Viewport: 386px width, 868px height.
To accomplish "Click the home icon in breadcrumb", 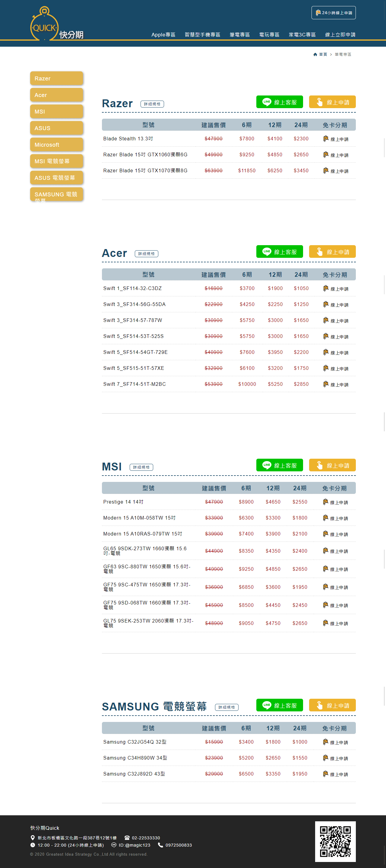I will [x=315, y=54].
